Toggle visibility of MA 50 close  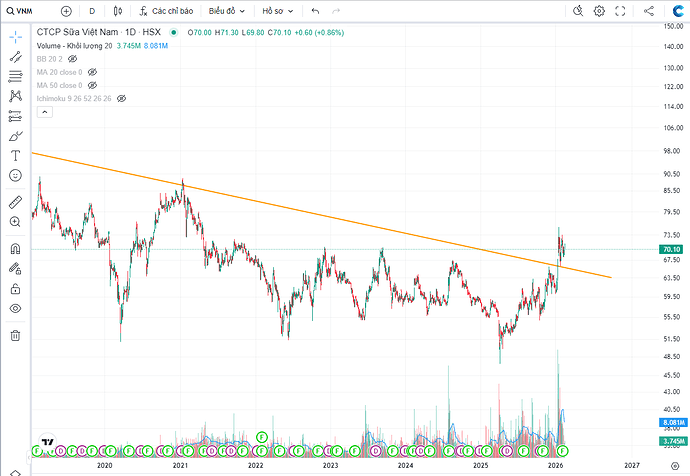click(92, 86)
